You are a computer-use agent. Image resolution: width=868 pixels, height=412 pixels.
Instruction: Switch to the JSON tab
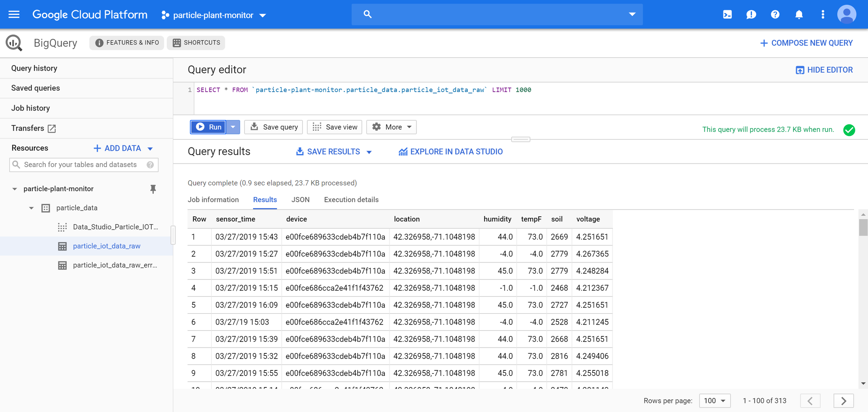(300, 200)
